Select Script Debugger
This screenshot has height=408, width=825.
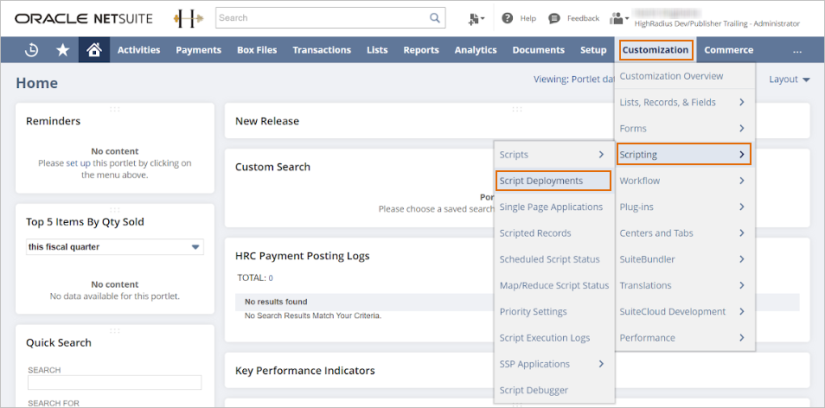(554, 390)
